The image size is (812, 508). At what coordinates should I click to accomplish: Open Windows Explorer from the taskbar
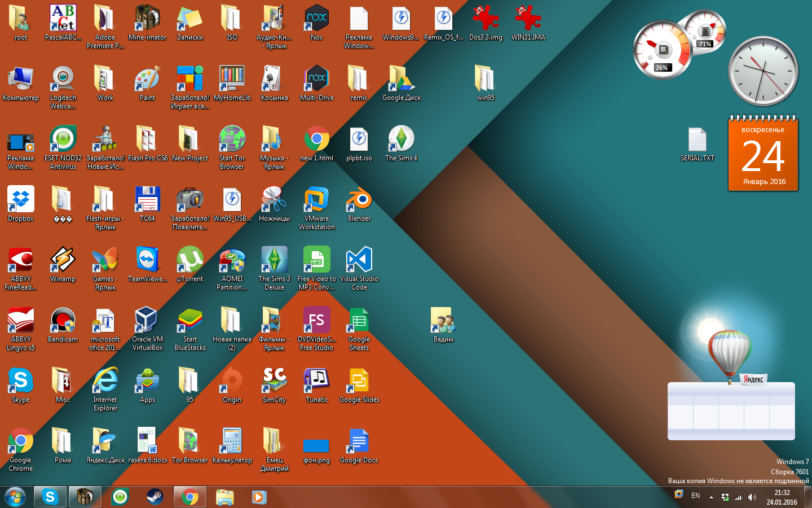coord(224,497)
